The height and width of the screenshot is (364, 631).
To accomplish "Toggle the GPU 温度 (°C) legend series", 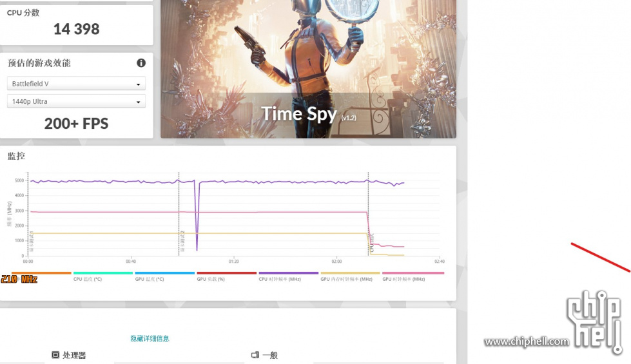I will pyautogui.click(x=164, y=276).
